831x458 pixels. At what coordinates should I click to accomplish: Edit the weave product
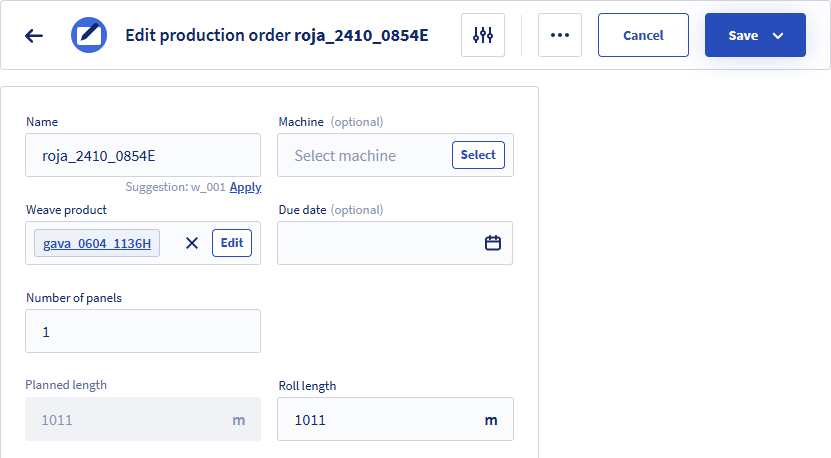[x=232, y=243]
